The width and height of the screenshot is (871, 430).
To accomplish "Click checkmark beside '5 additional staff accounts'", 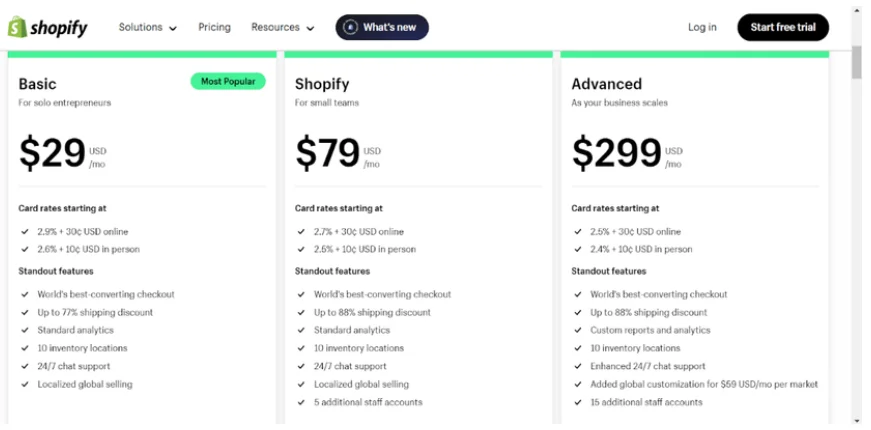I will click(x=301, y=402).
